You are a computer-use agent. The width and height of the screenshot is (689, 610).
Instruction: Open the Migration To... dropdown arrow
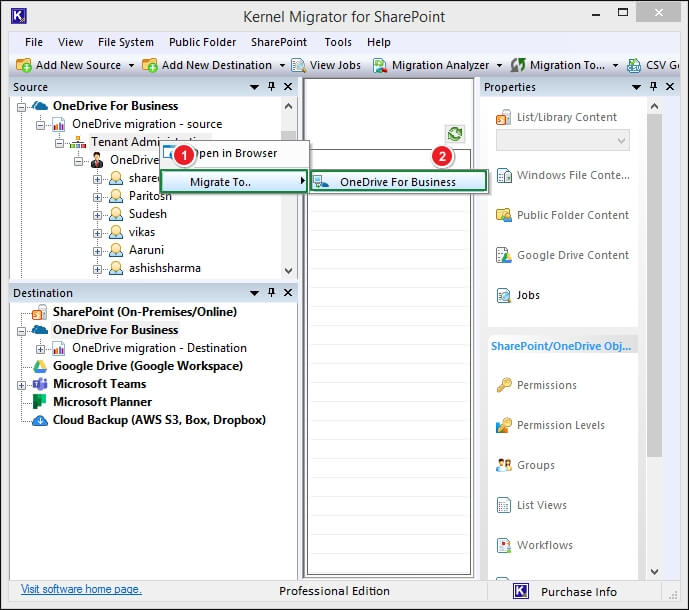(615, 65)
